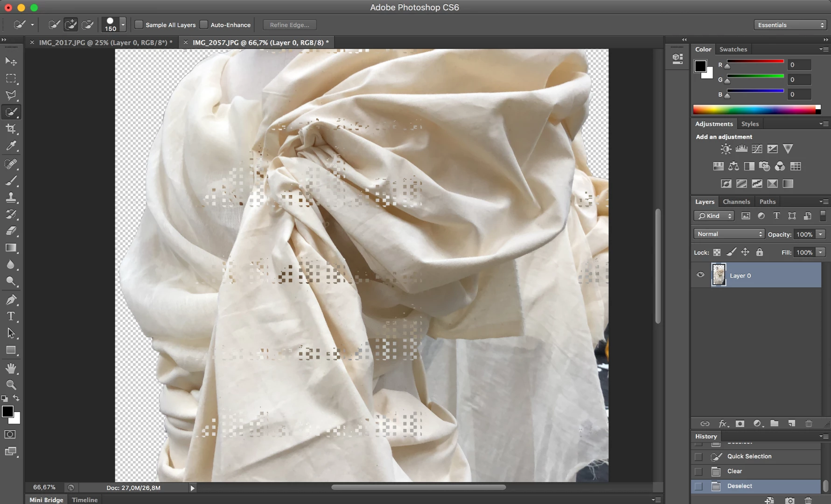Open the brush size picker dropdown
This screenshot has width=831, height=504.
point(123,25)
